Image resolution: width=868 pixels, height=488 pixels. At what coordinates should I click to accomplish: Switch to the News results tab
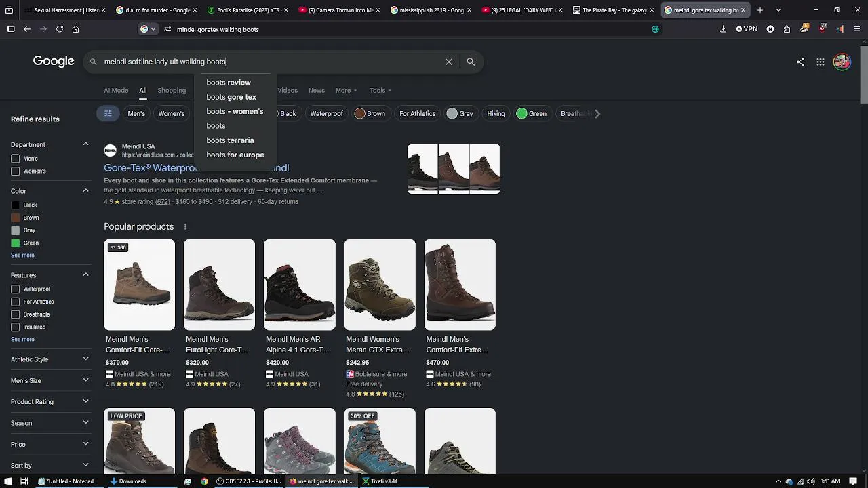tap(317, 91)
